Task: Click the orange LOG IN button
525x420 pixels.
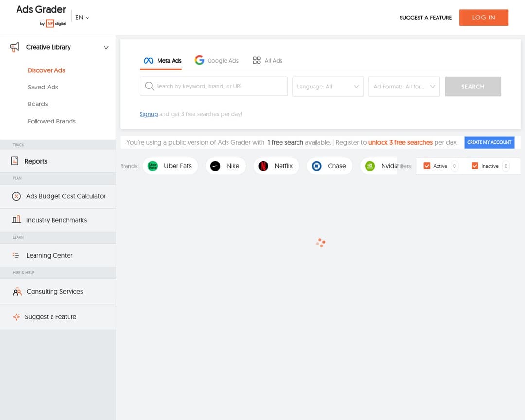Action: pos(484,17)
